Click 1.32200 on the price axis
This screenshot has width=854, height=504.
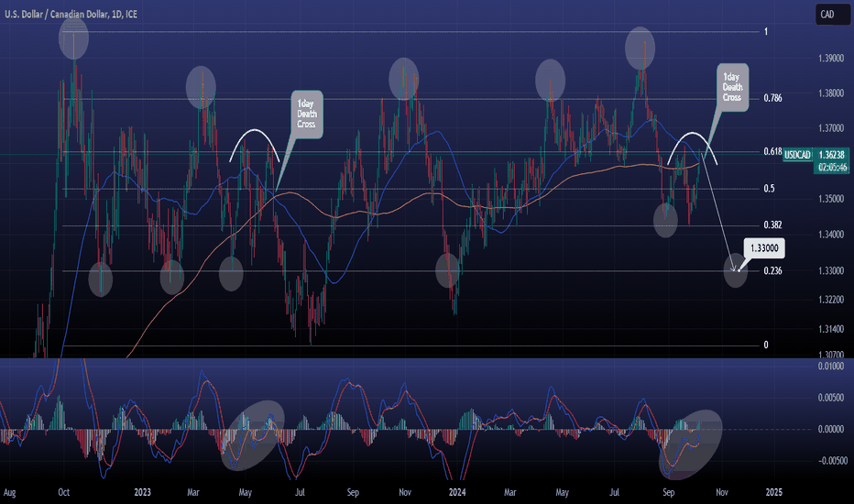[x=831, y=300]
